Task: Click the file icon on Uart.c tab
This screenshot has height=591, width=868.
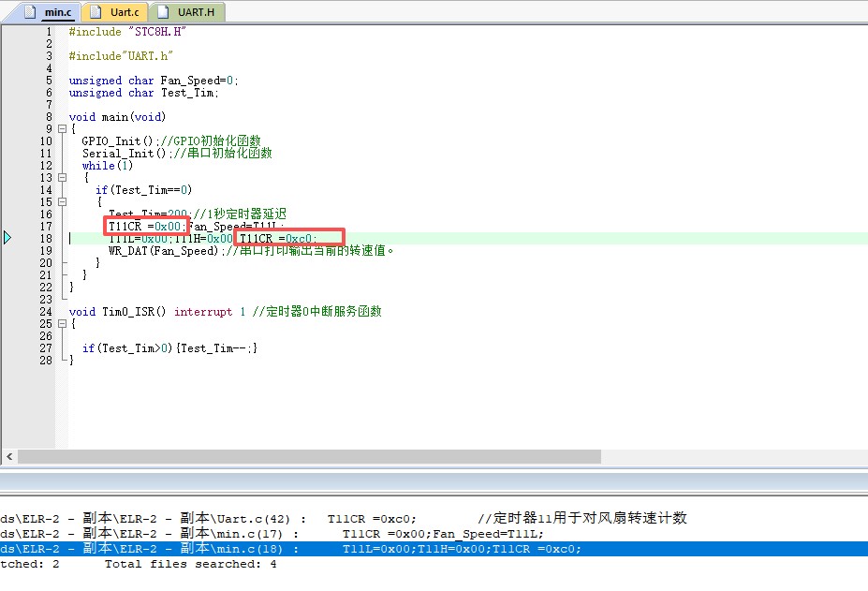Action: [96, 11]
